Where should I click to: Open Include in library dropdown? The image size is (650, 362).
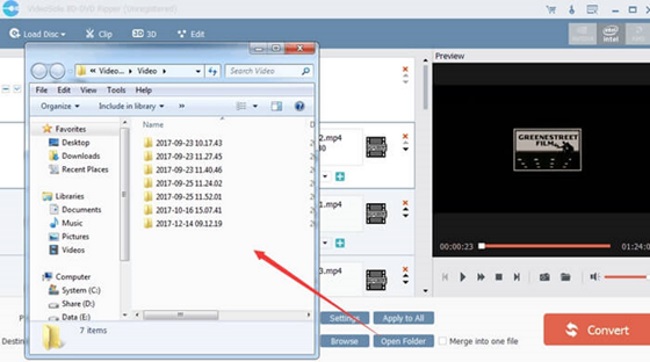pyautogui.click(x=131, y=106)
